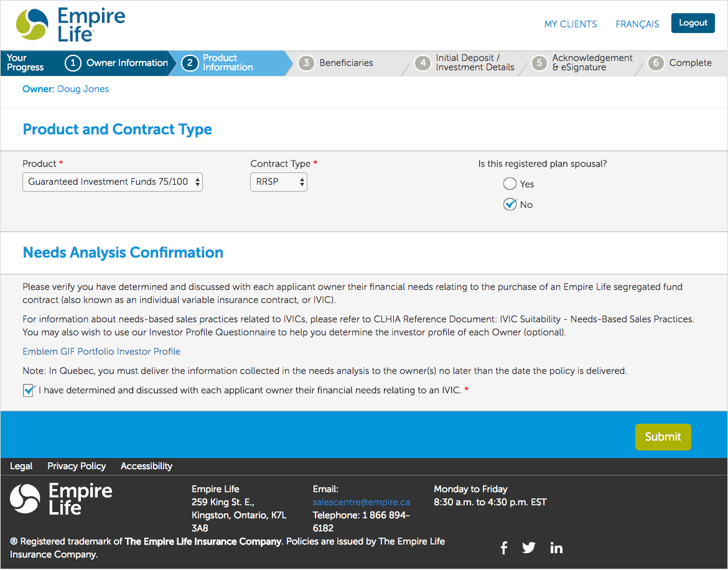728x570 pixels.
Task: Click step 1 circle in progress bar
Action: (73, 63)
